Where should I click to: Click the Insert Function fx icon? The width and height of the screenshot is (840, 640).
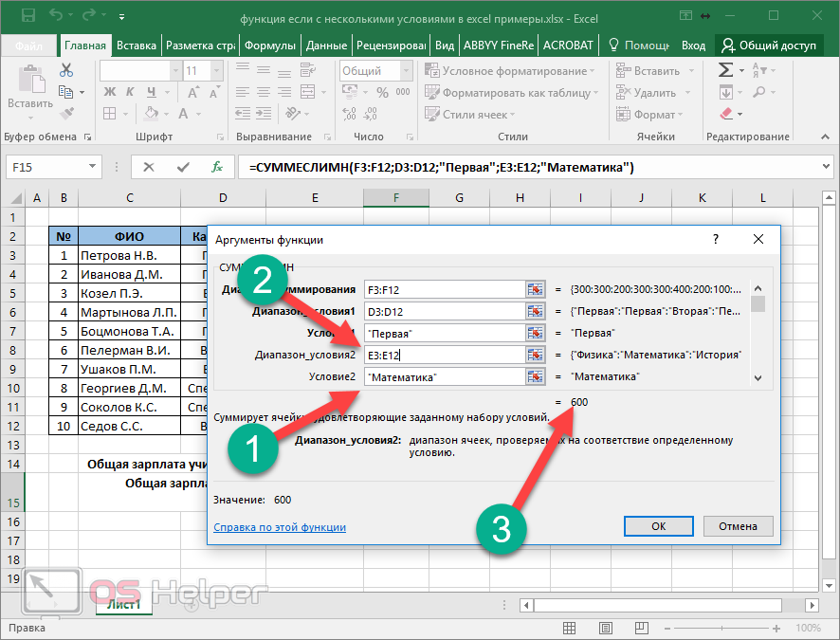[x=217, y=167]
